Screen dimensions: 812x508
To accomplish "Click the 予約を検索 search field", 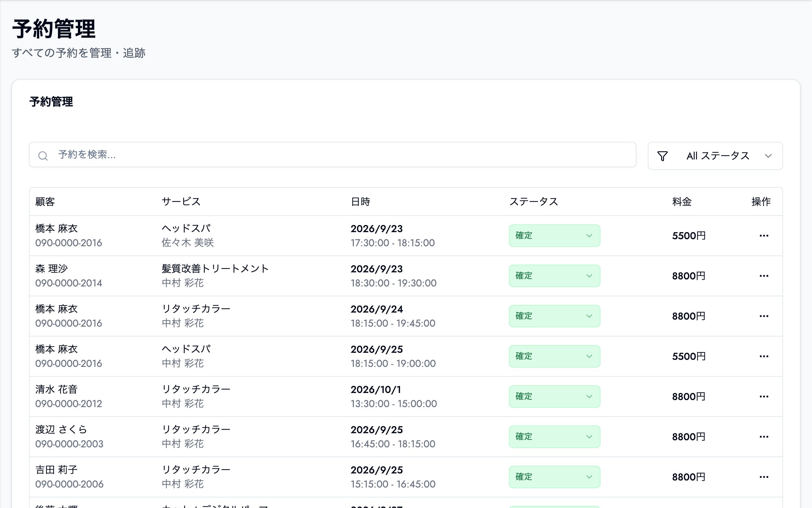I will [332, 155].
